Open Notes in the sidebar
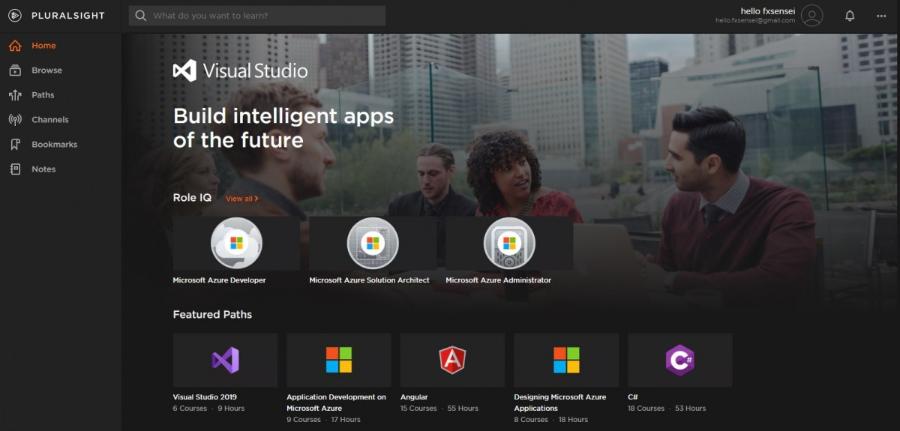This screenshot has width=900, height=431. pos(44,169)
